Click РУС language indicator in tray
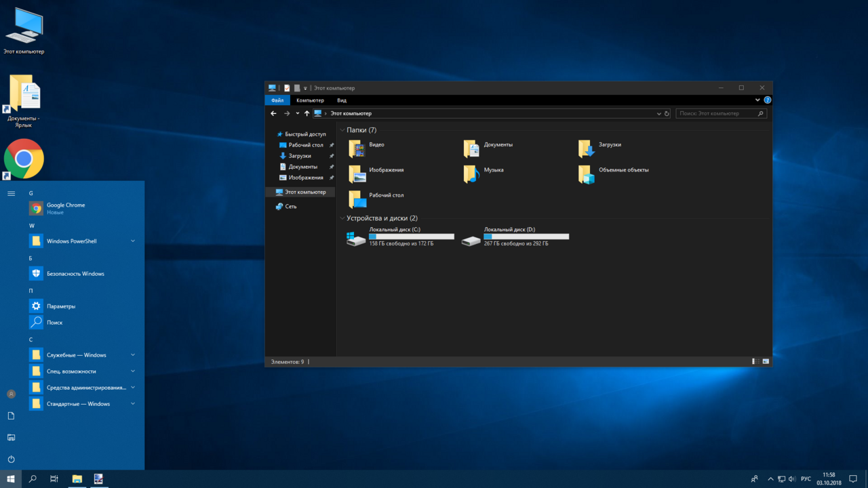The image size is (868, 488). point(806,479)
